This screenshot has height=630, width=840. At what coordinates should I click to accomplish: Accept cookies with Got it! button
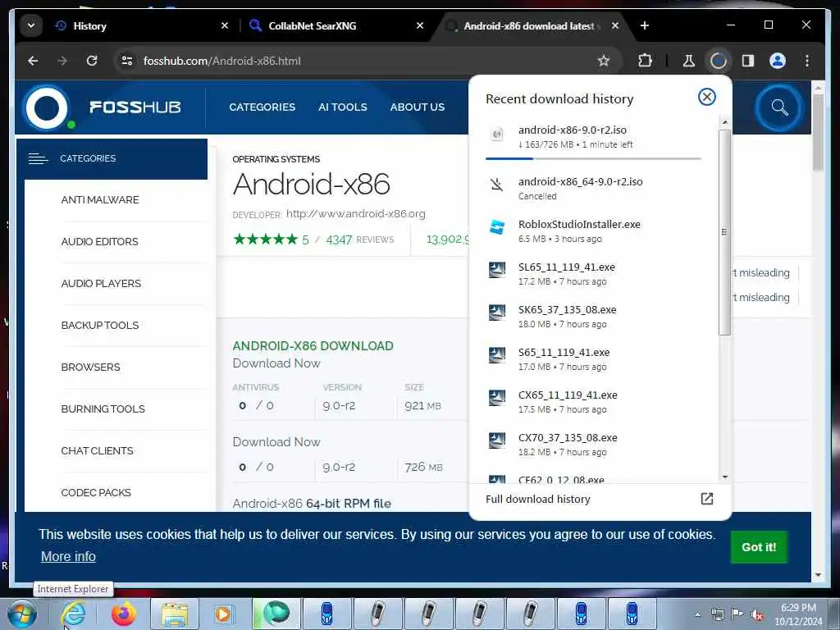759,547
